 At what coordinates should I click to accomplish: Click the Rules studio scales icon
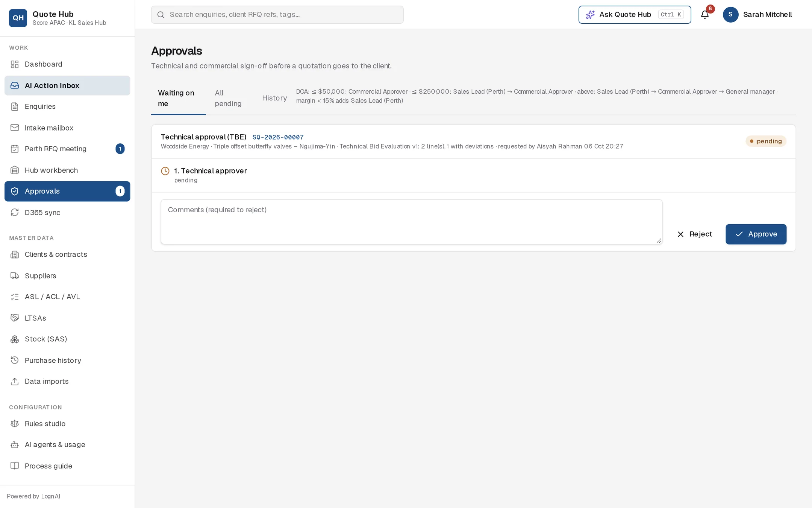(15, 424)
